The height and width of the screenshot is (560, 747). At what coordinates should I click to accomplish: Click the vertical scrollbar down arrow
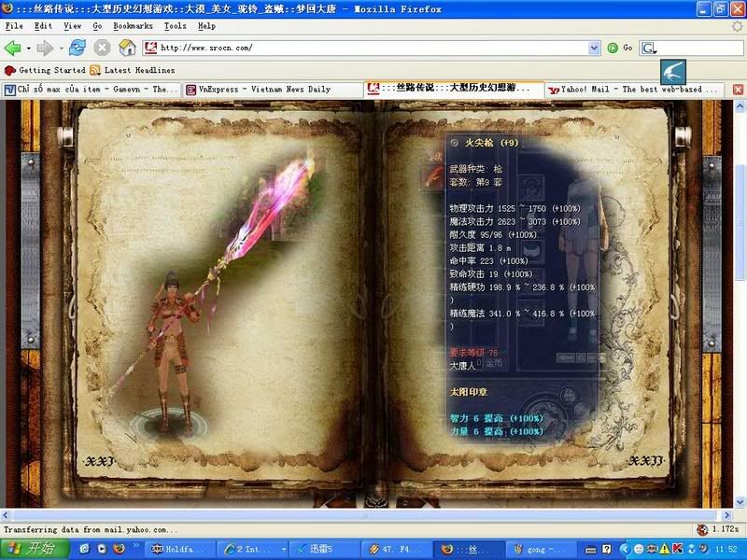(740, 501)
